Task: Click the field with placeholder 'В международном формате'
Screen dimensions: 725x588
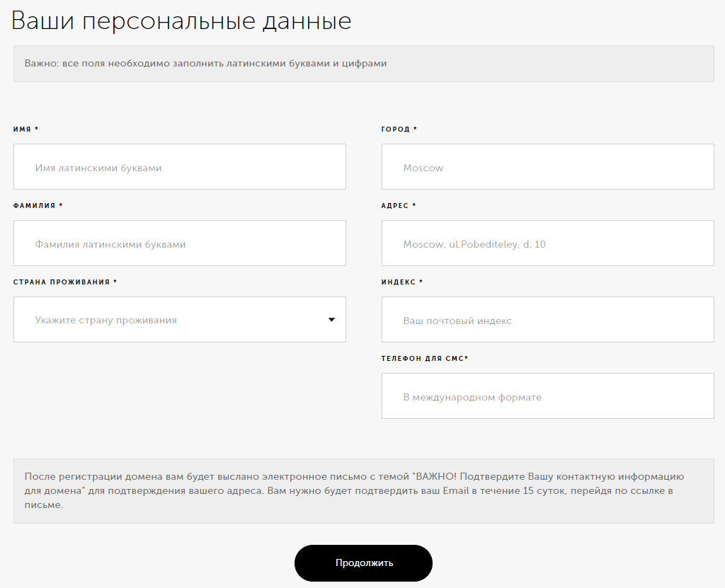Action: tap(547, 396)
